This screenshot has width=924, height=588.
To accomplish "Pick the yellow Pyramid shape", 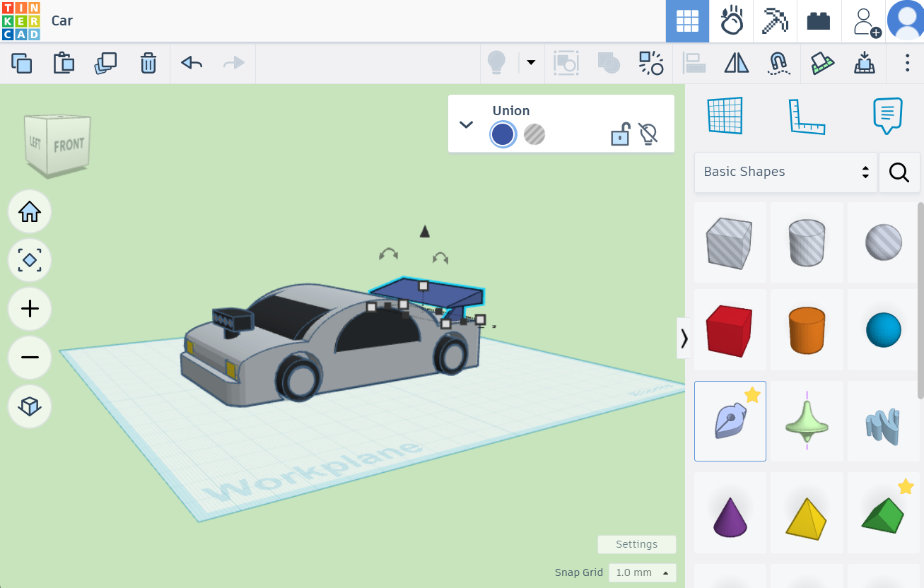I will (x=807, y=513).
